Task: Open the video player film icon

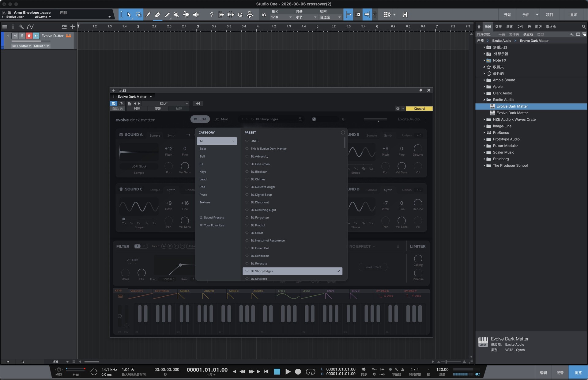Action: (405, 14)
